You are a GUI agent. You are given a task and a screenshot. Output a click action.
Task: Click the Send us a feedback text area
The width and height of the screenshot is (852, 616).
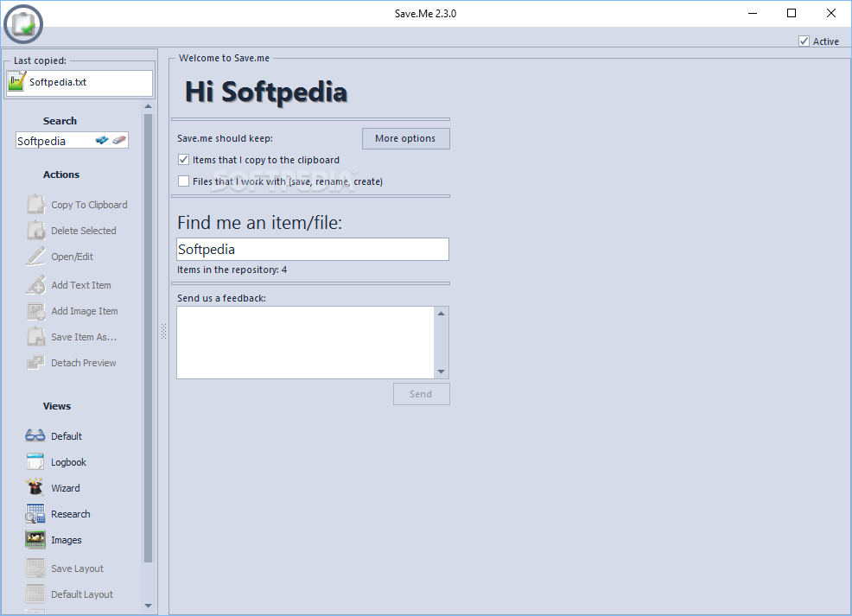[305, 342]
